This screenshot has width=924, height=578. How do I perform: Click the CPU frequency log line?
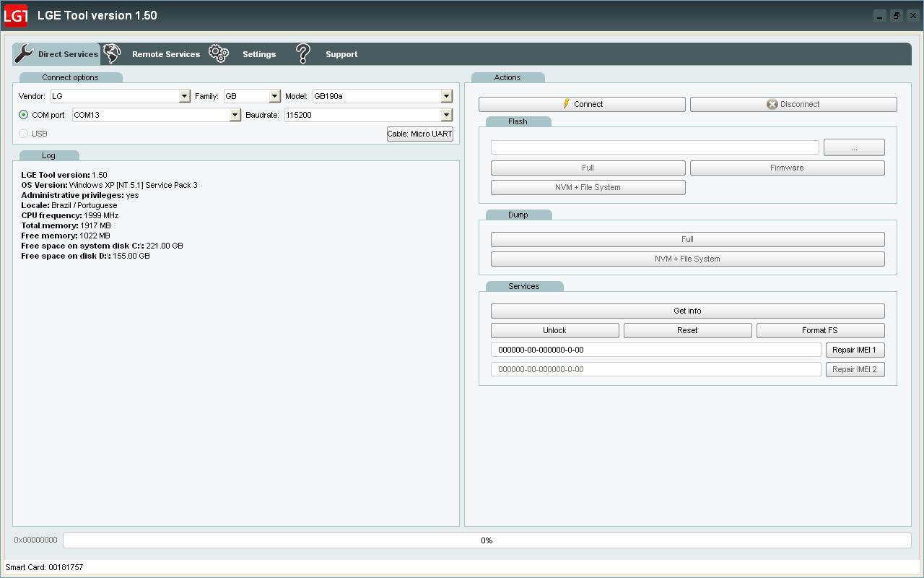(x=70, y=215)
